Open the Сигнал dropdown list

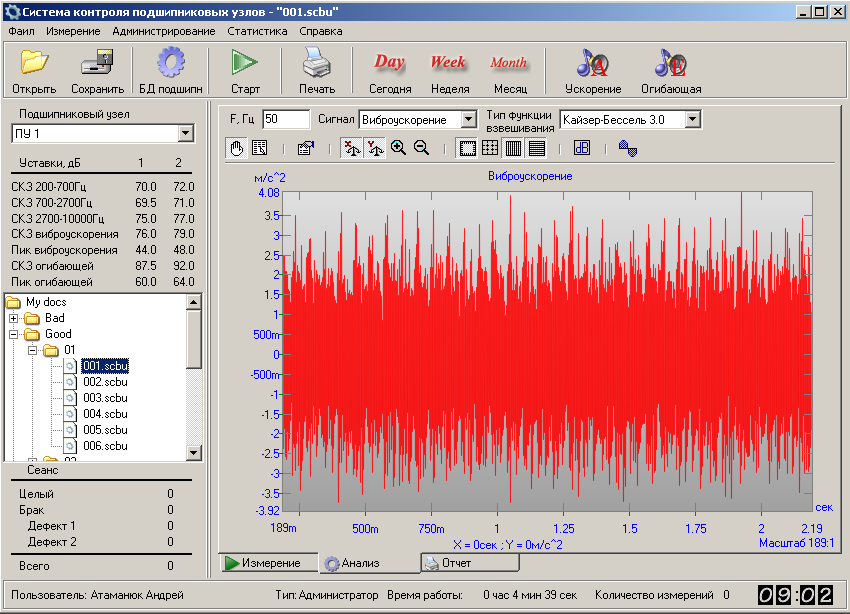[x=468, y=119]
